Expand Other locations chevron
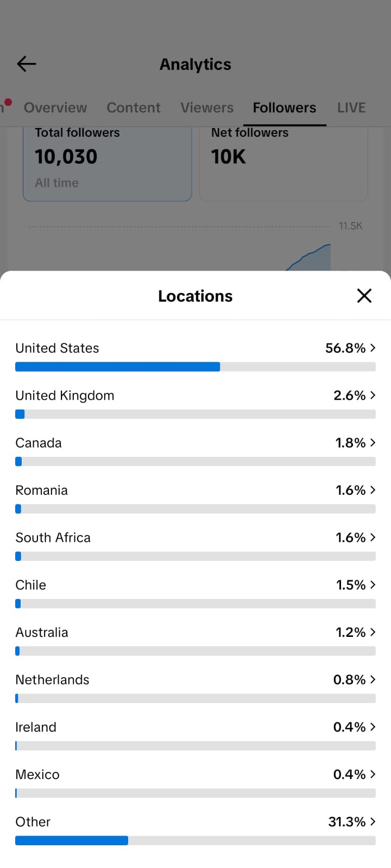The height and width of the screenshot is (868, 391). pyautogui.click(x=373, y=821)
